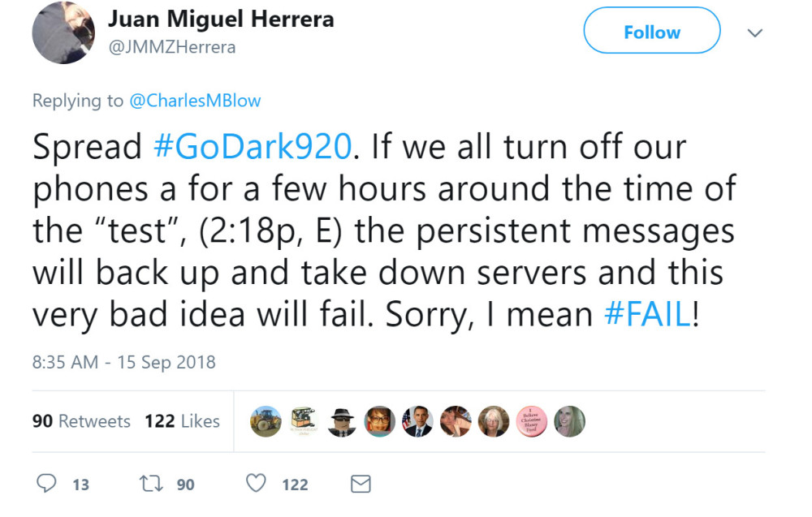Like the tweet with the heart icon
Image resolution: width=812 pixels, height=517 pixels.
(x=257, y=485)
